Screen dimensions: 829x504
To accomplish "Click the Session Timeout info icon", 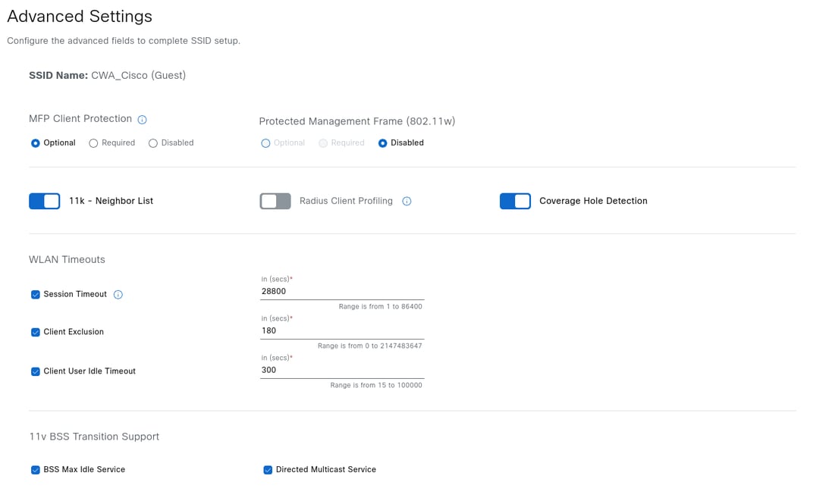I will coord(118,295).
